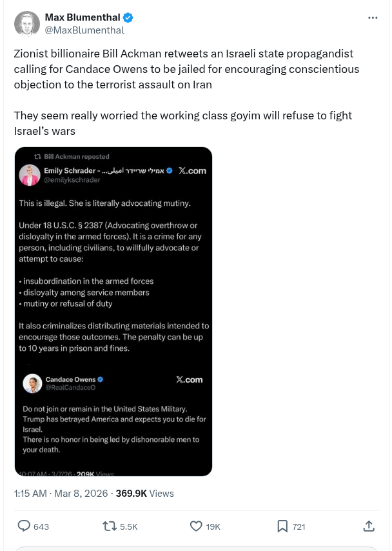Image resolution: width=392 pixels, height=551 pixels.
Task: Click the repost arrows icon
Action: 110,526
